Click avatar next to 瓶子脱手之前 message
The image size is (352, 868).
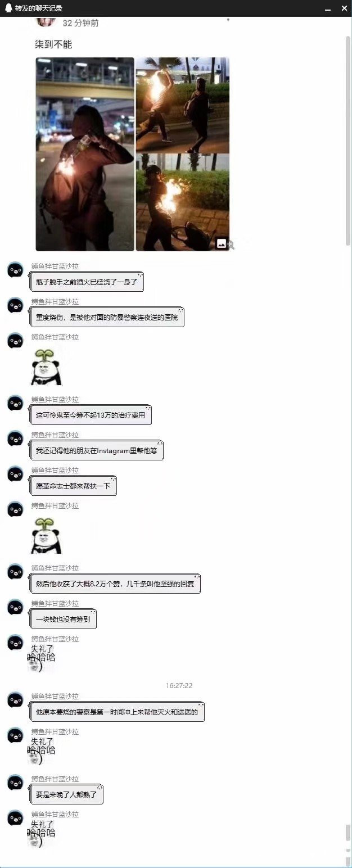coord(15,270)
